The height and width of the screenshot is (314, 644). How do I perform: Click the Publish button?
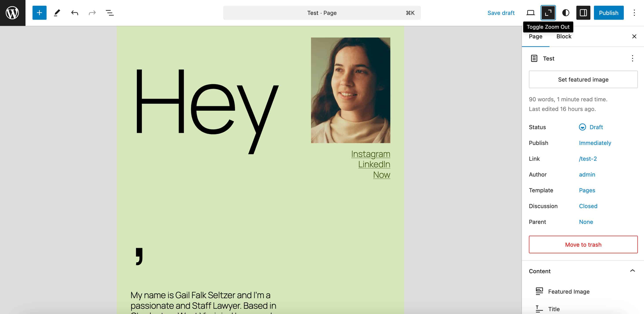(x=608, y=13)
